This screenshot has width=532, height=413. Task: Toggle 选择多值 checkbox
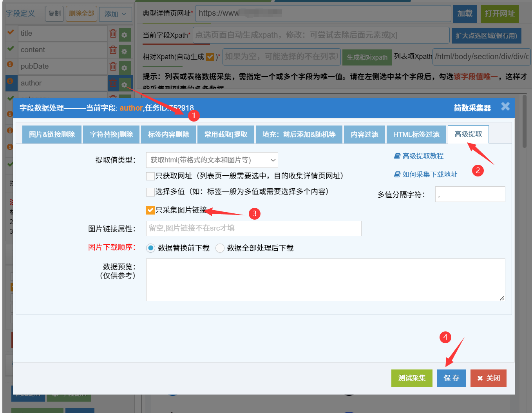150,192
